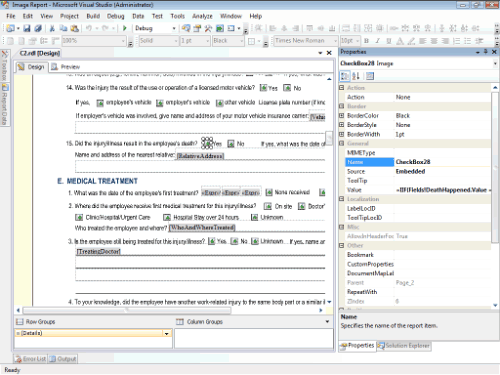Viewport: 500px width, 375px height.
Task: Select the No checkbox image in question 14
Action: click(x=287, y=88)
